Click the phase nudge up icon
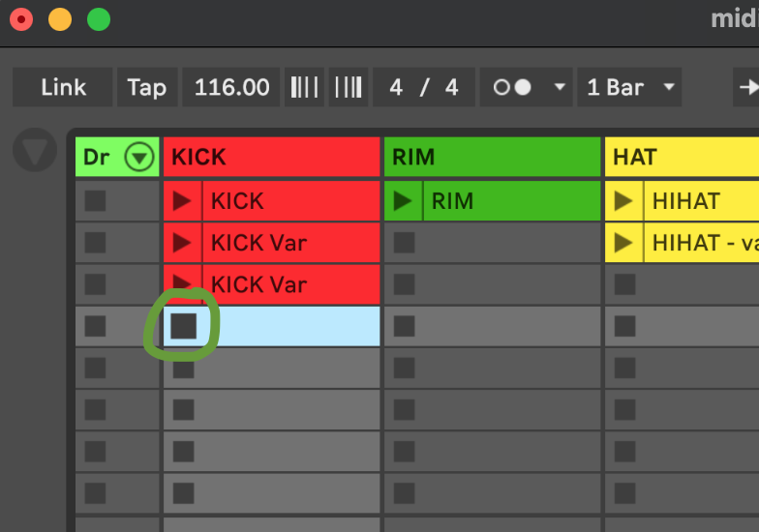Viewport: 759px width, 532px height. tap(348, 88)
